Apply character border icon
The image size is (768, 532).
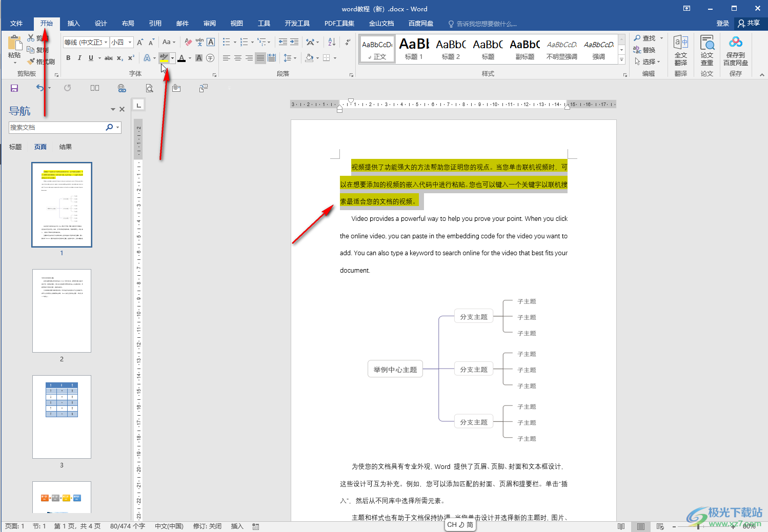pos(211,42)
